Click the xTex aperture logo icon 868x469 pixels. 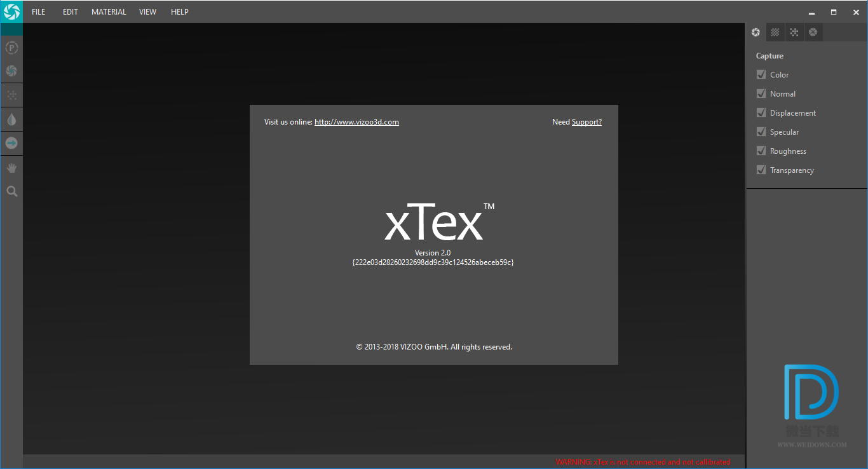click(x=11, y=11)
